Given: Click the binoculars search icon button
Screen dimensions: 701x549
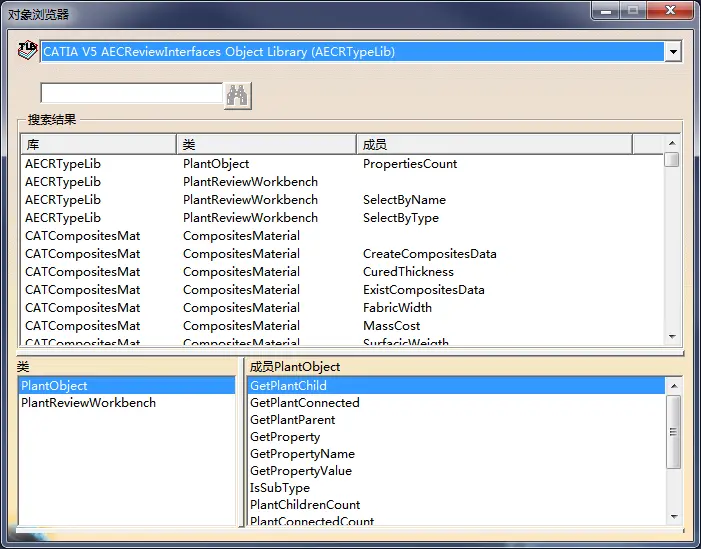Looking at the screenshot, I should [x=237, y=95].
